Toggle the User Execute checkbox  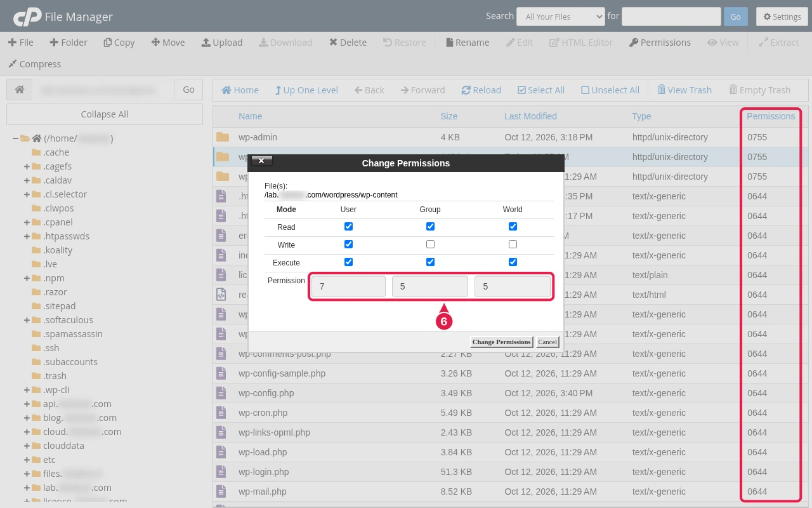(348, 262)
